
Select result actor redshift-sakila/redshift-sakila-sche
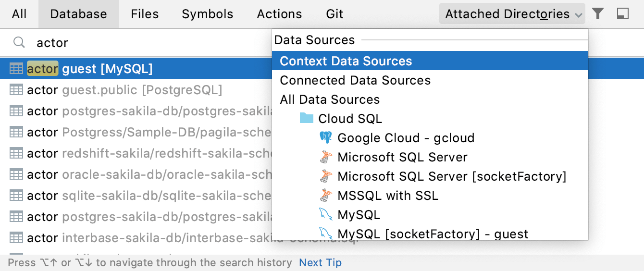click(136, 153)
